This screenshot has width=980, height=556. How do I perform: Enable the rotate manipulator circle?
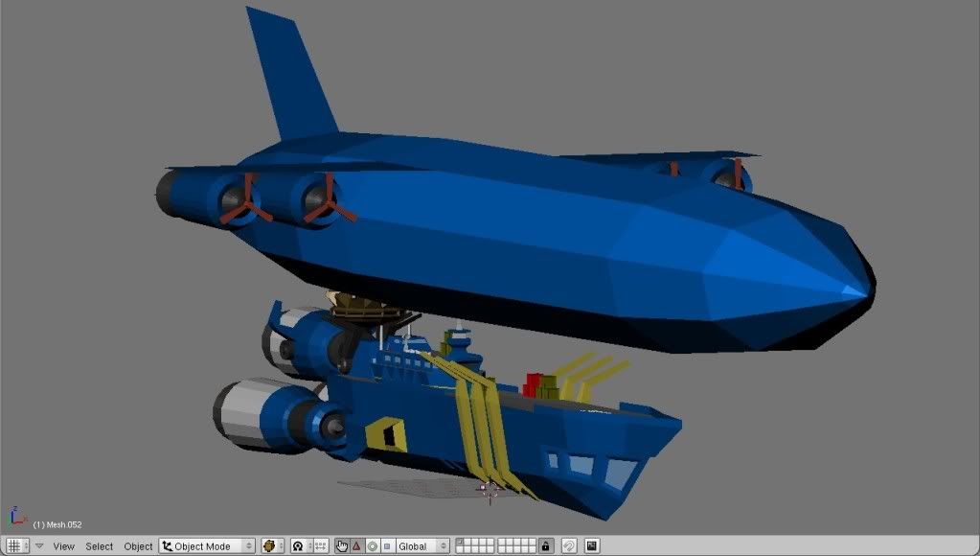(373, 546)
